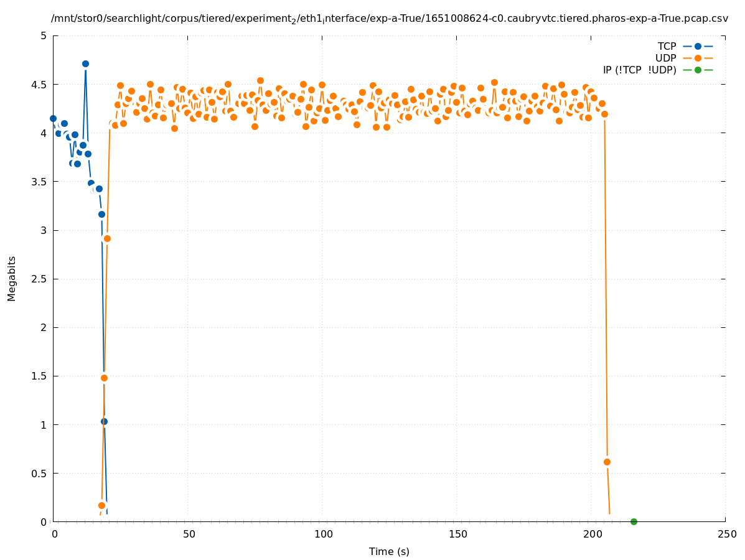Click the TCP point near 1 Megabit
Image resolution: width=745 pixels, height=560 pixels.
click(x=104, y=421)
